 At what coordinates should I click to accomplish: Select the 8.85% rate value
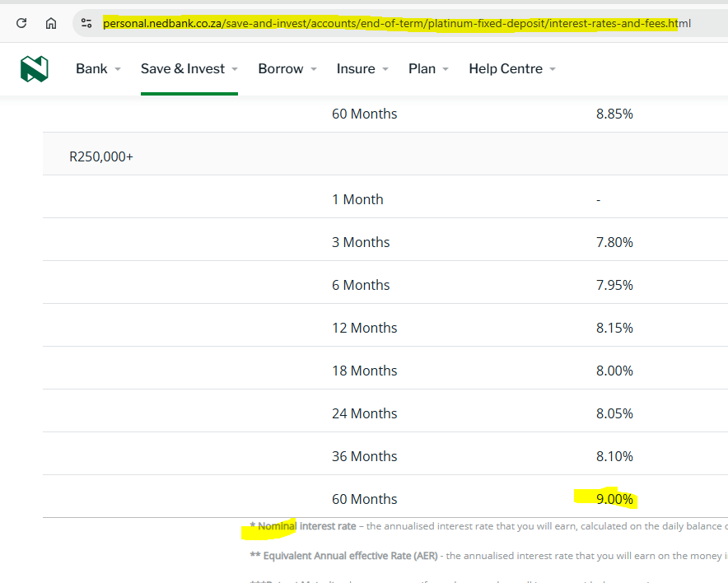614,114
